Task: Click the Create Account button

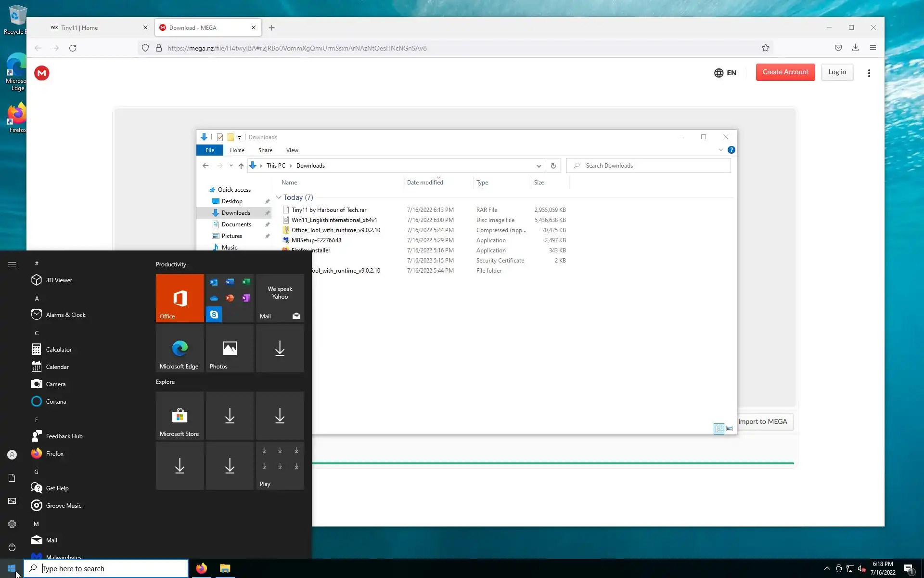Action: [x=785, y=72]
